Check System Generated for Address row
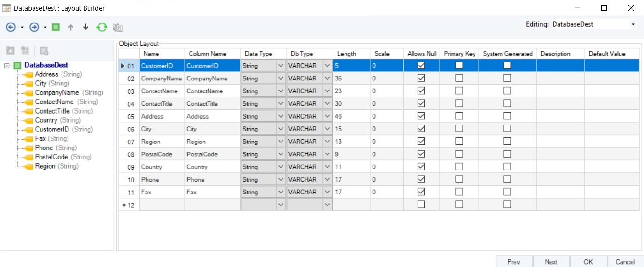 click(507, 116)
